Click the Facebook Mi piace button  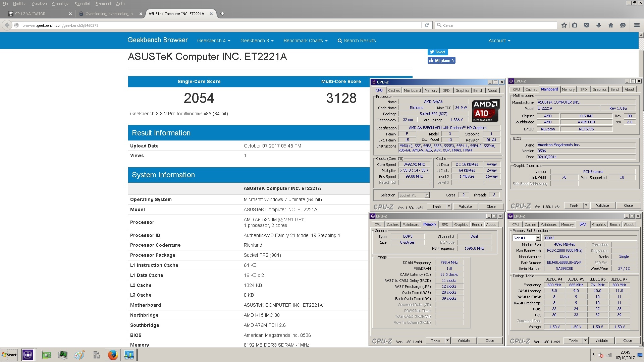coord(441,61)
